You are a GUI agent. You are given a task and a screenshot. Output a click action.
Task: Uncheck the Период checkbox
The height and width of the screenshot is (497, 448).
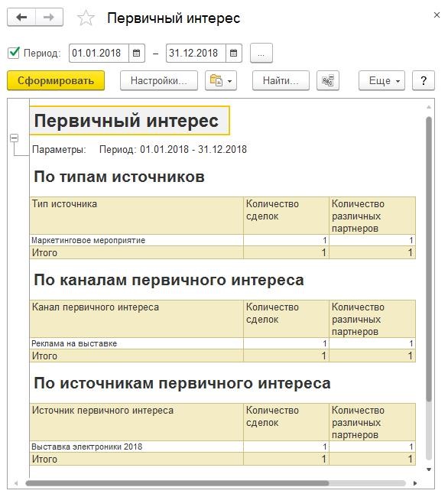(14, 53)
